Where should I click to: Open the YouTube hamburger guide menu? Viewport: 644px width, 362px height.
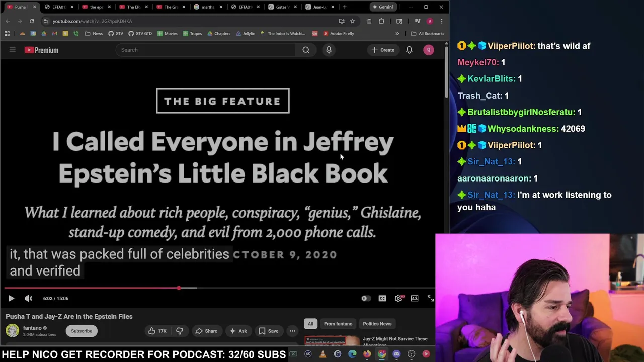[13, 50]
